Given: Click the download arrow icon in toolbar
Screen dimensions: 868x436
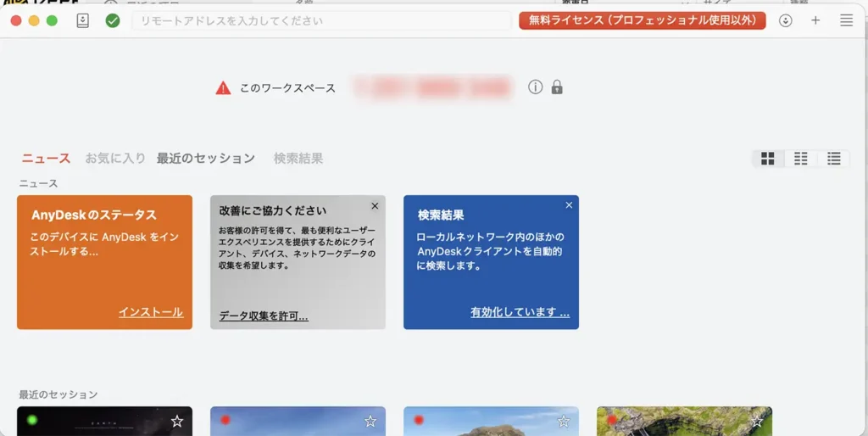Looking at the screenshot, I should (786, 20).
